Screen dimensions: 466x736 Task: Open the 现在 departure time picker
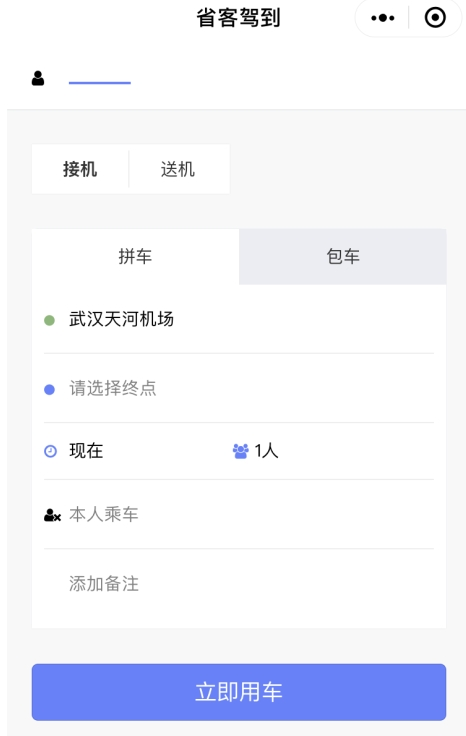(86, 451)
